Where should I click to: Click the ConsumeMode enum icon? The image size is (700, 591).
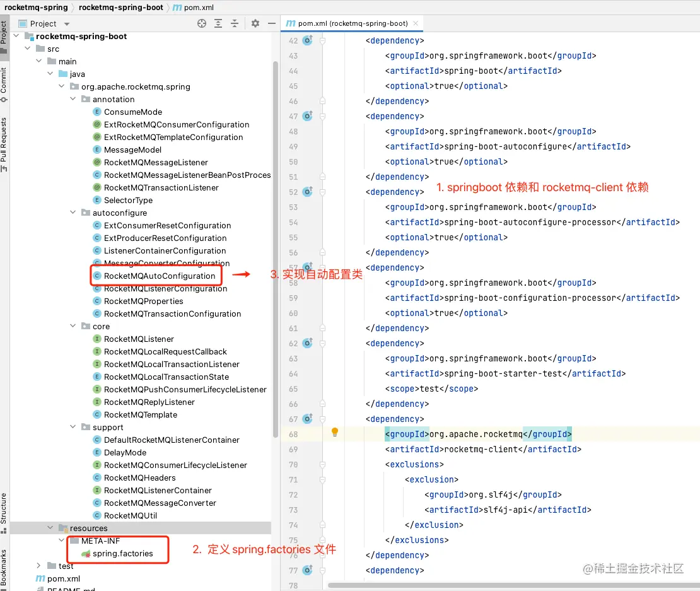click(x=97, y=112)
